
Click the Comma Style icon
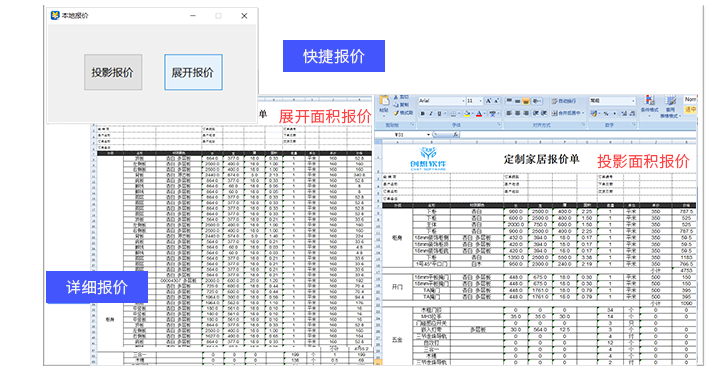pyautogui.click(x=615, y=113)
